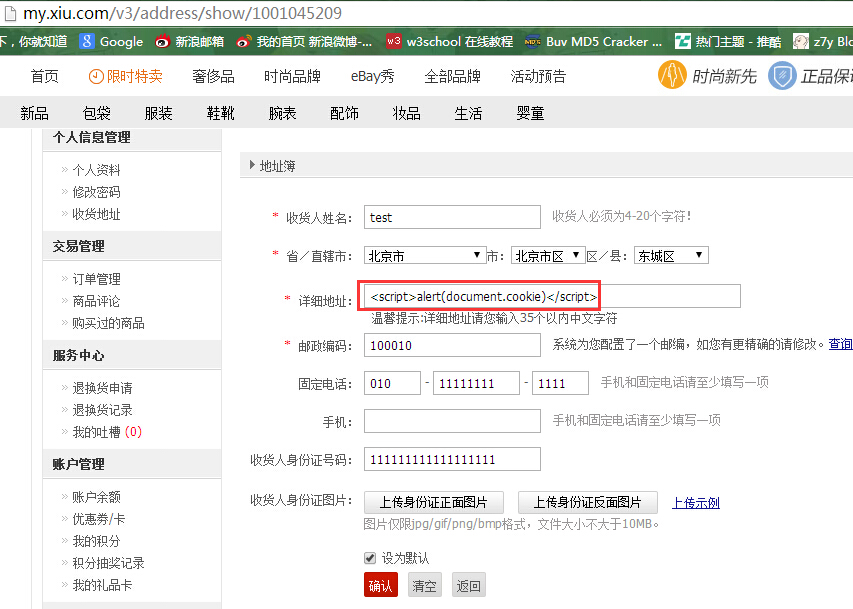Go to 首页 in top navigation
Screen dimensions: 853x609
tap(45, 76)
